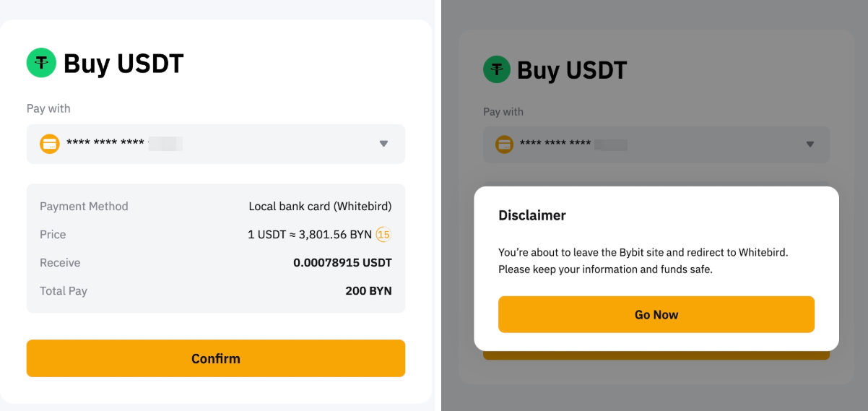Screen dimensions: 868x411
Task: Click the green Tether logo beside the undimmed Buy USDT title
Action: pyautogui.click(x=41, y=63)
